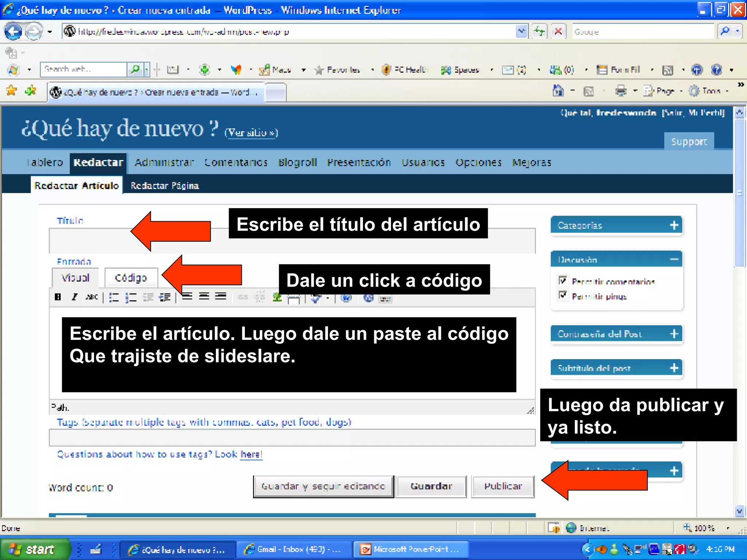Click the indent text icon
The image size is (747, 560).
165,297
